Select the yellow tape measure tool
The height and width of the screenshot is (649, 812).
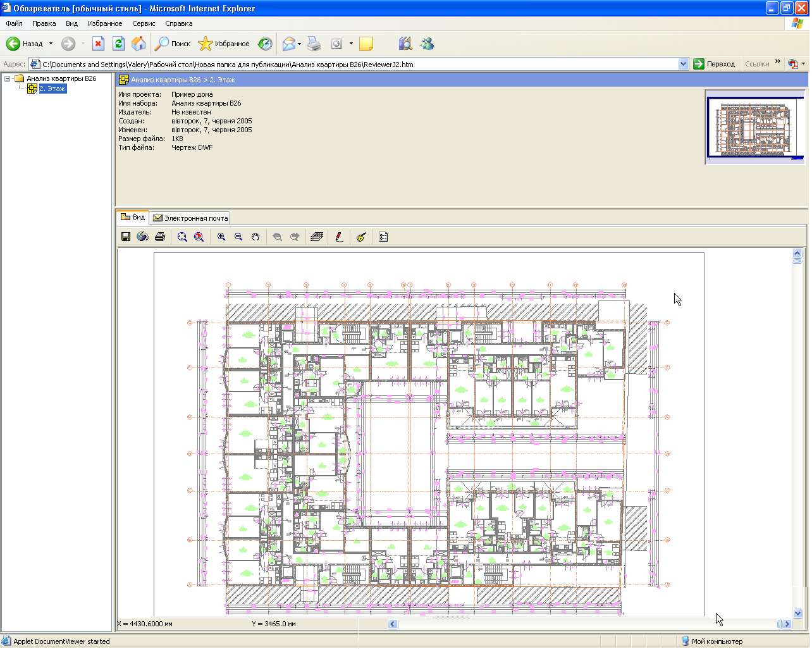[361, 237]
